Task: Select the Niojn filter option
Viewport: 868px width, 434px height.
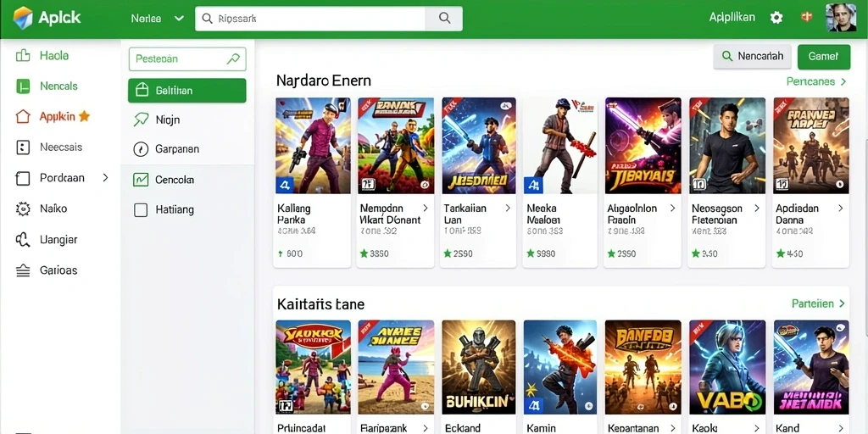Action: pos(168,120)
